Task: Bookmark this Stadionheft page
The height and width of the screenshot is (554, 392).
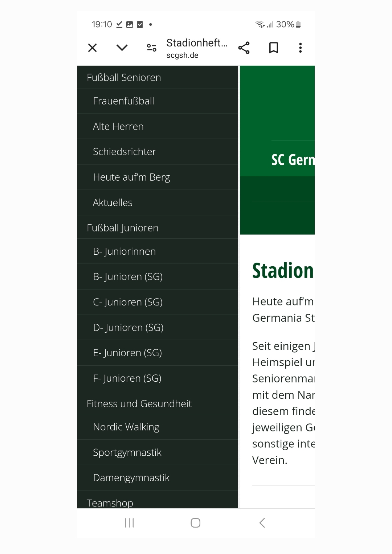Action: click(x=274, y=48)
